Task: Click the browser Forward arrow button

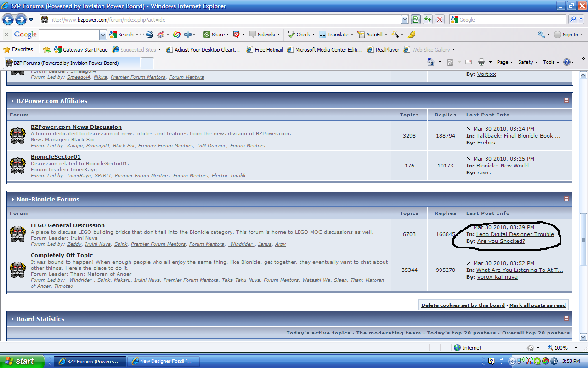Action: click(x=21, y=19)
